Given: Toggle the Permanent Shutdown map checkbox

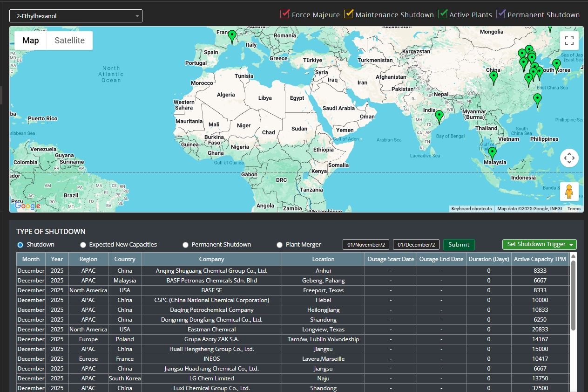Looking at the screenshot, I should click(501, 14).
